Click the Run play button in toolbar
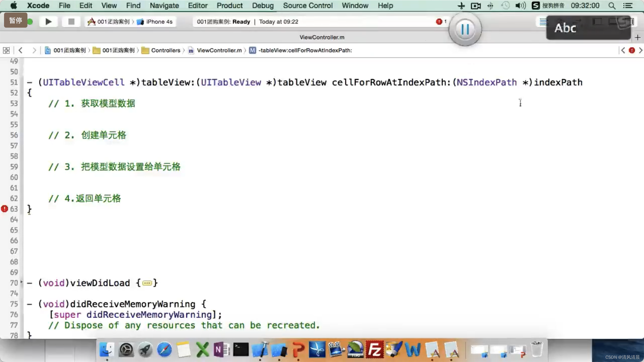 pyautogui.click(x=48, y=22)
